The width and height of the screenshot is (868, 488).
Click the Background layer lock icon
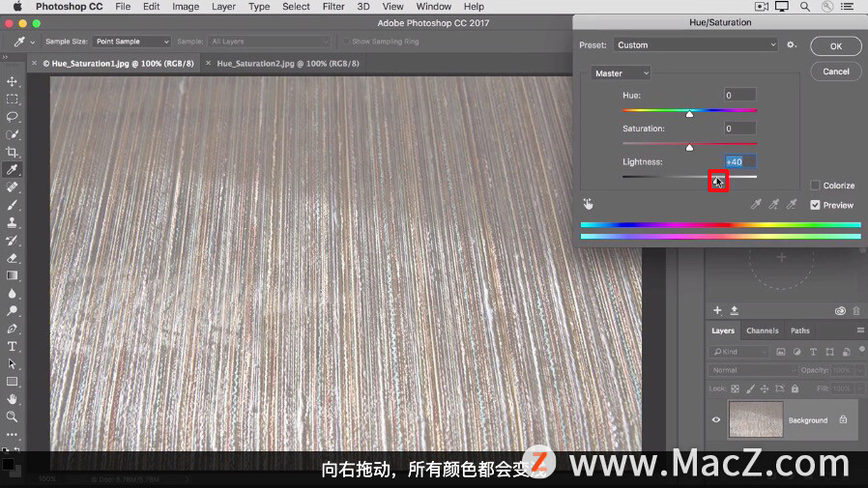point(843,419)
